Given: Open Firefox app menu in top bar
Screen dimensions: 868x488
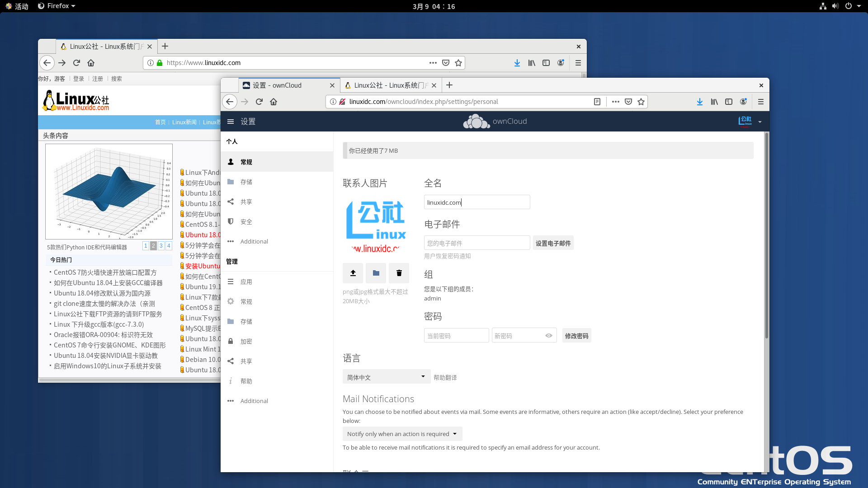Looking at the screenshot, I should tap(57, 6).
